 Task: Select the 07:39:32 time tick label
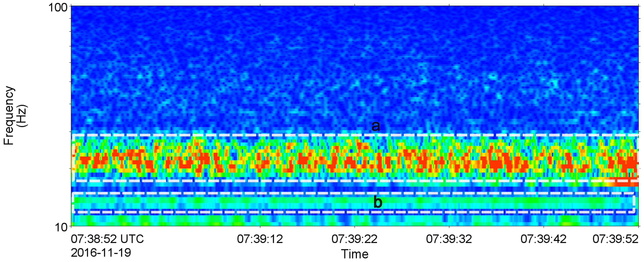tap(449, 239)
